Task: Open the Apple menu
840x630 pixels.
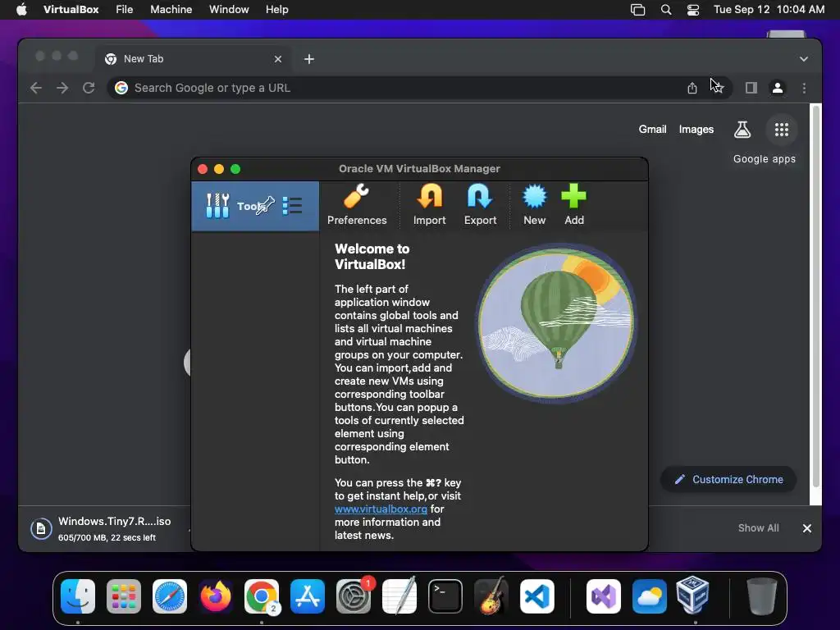Action: click(x=21, y=10)
